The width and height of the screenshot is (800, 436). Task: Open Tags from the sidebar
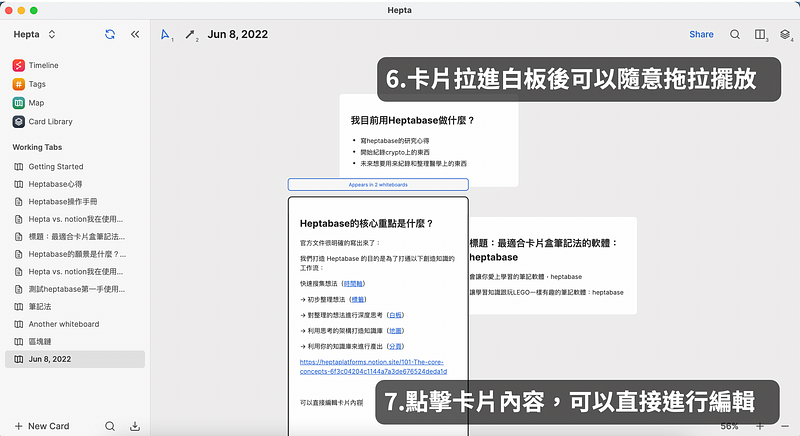click(x=37, y=84)
